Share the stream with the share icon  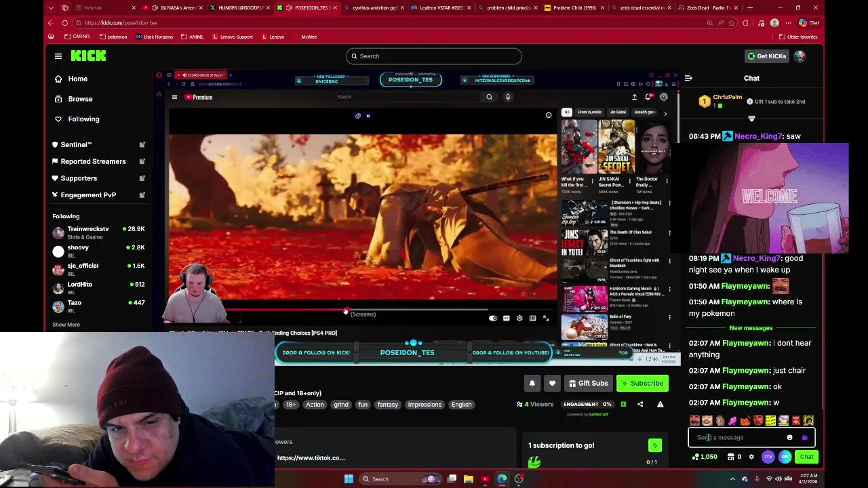point(640,405)
